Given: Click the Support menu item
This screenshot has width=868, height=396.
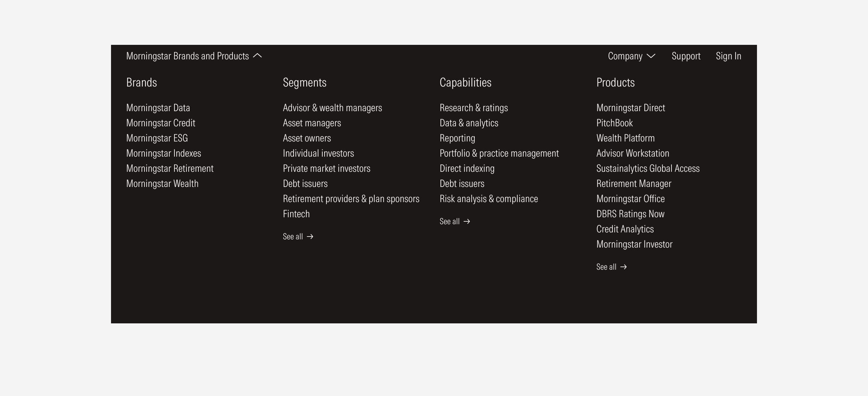Looking at the screenshot, I should pyautogui.click(x=686, y=56).
